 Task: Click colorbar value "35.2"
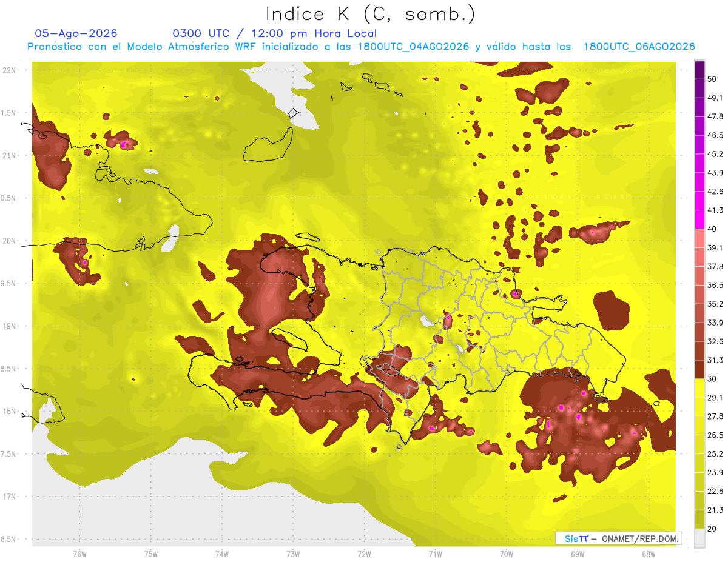point(715,304)
